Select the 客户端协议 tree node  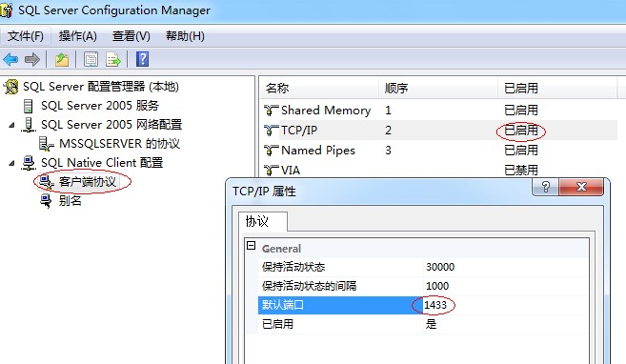click(88, 182)
